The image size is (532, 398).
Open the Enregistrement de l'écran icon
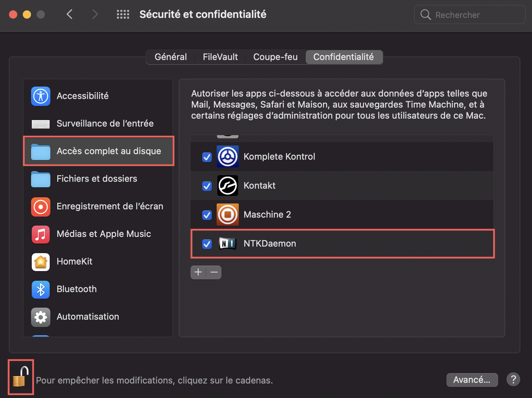pos(40,207)
